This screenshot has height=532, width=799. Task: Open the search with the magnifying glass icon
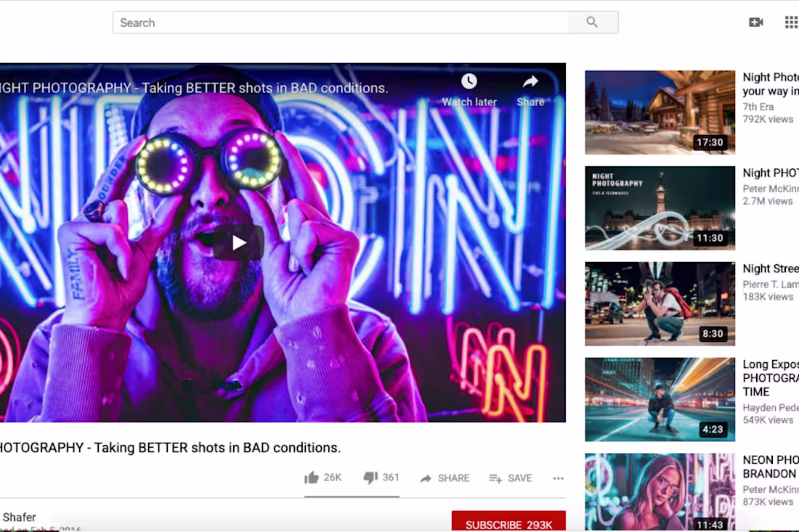593,22
